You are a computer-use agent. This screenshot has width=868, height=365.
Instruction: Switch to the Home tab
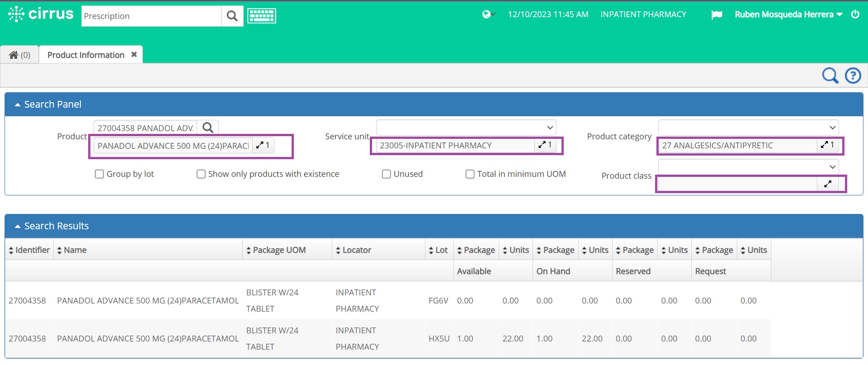(x=19, y=55)
